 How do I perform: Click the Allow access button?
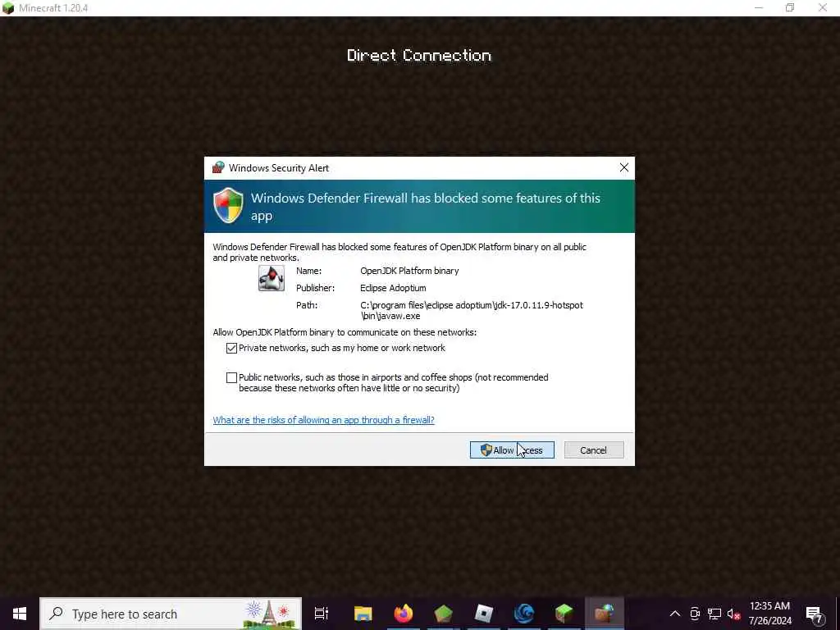[512, 450]
